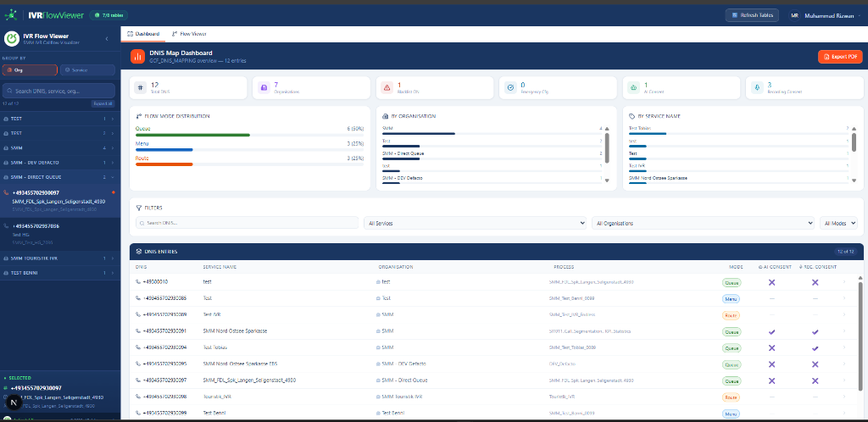Switch to the Dashboard tab
Screen dimensions: 868x422
pyautogui.click(x=143, y=34)
